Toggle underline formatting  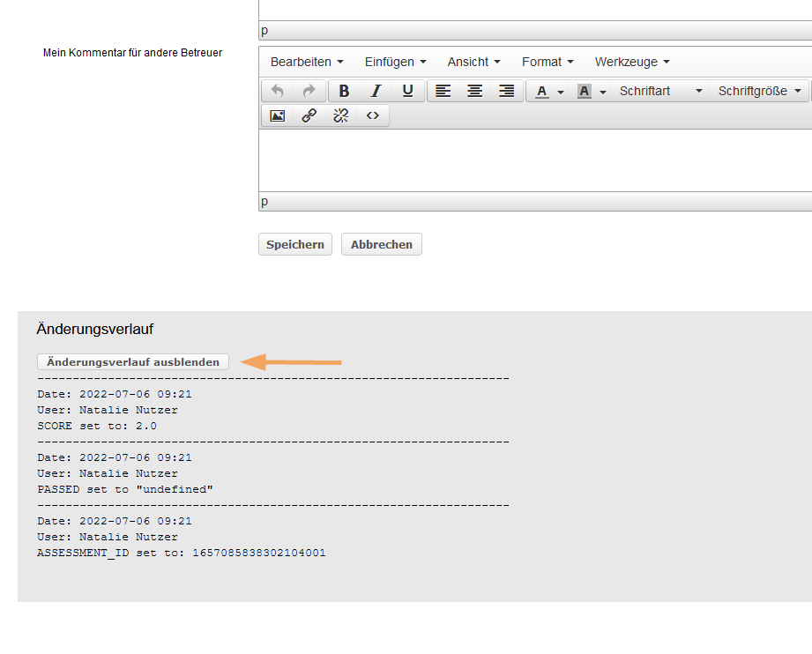[407, 91]
